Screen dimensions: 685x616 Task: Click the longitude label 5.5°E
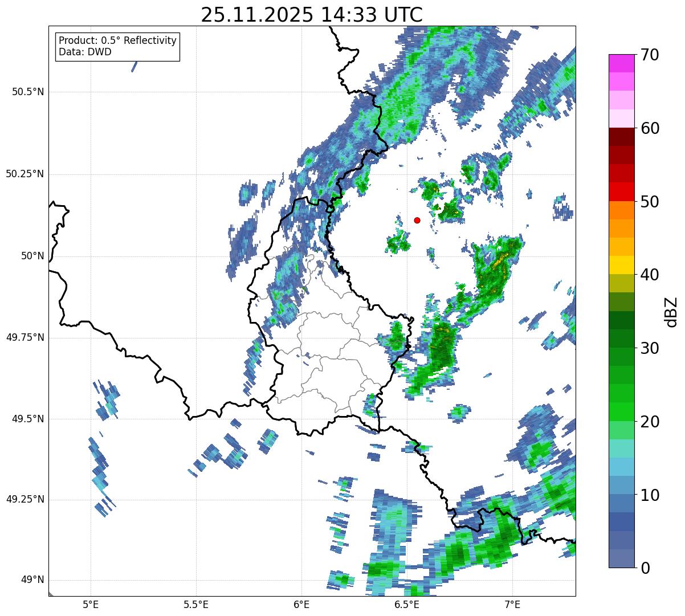coord(196,604)
